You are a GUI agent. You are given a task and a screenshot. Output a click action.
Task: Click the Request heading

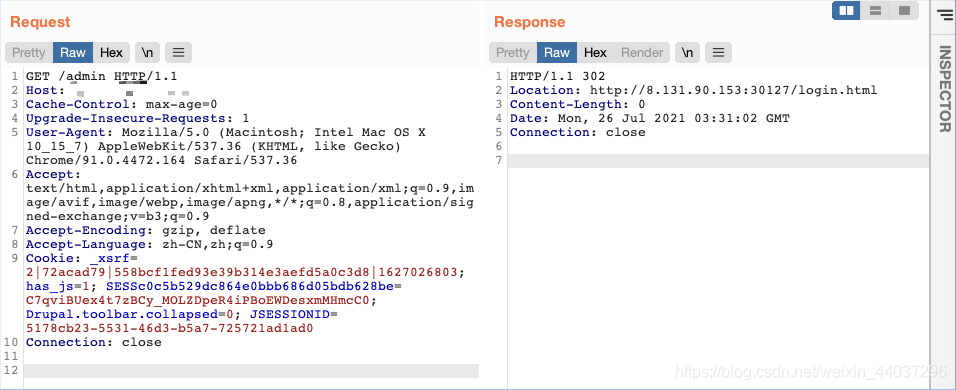click(x=40, y=22)
